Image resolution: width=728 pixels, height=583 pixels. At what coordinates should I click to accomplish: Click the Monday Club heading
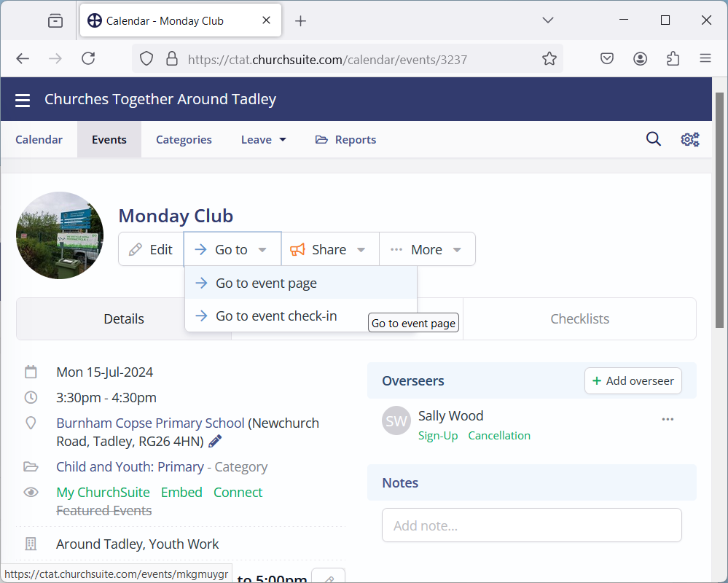(176, 216)
